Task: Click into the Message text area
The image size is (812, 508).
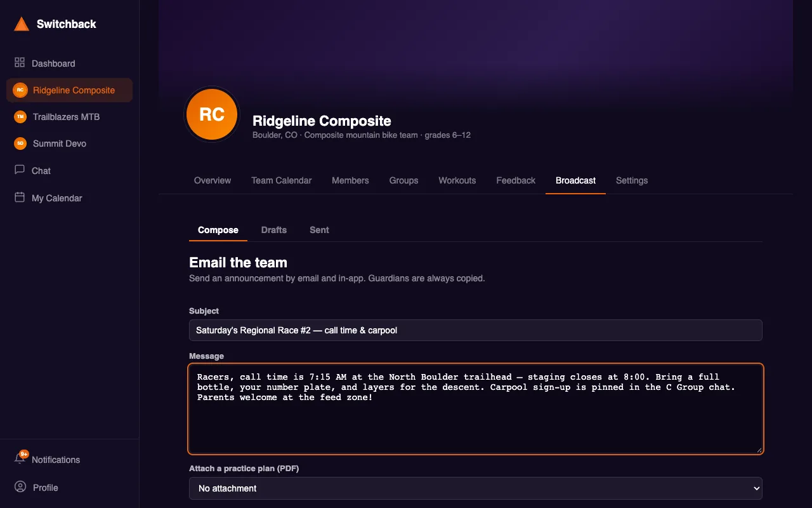Action: tap(476, 409)
